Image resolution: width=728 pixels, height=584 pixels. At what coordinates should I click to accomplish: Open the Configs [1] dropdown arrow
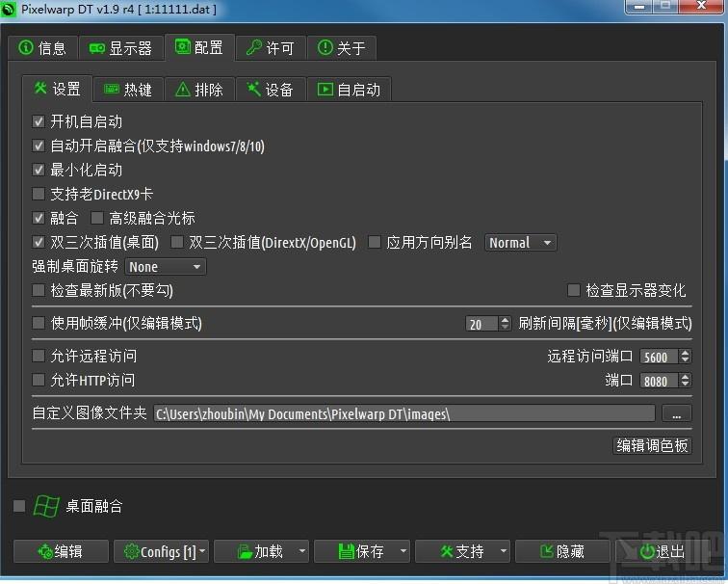pos(203,551)
